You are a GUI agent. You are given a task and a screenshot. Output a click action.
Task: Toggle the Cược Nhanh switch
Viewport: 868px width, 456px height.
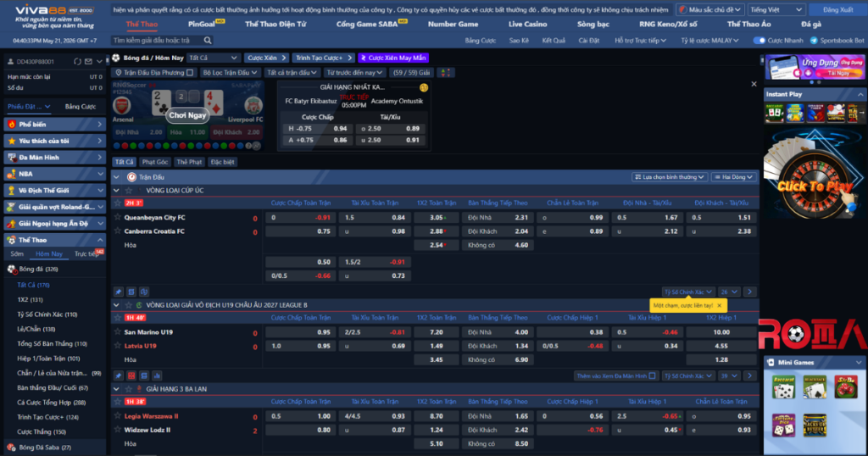[759, 41]
